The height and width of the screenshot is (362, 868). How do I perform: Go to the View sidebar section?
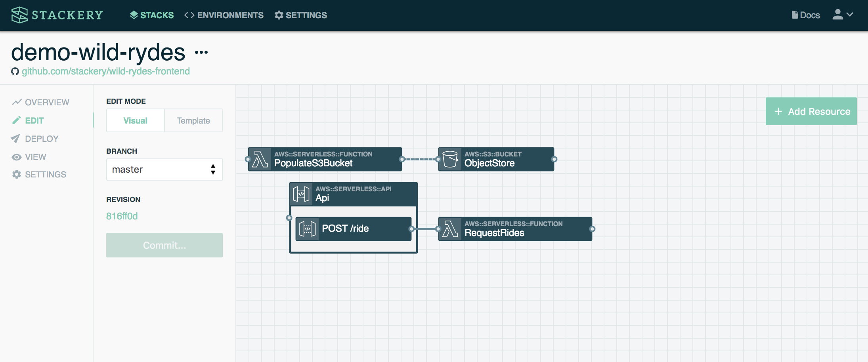[x=29, y=157]
